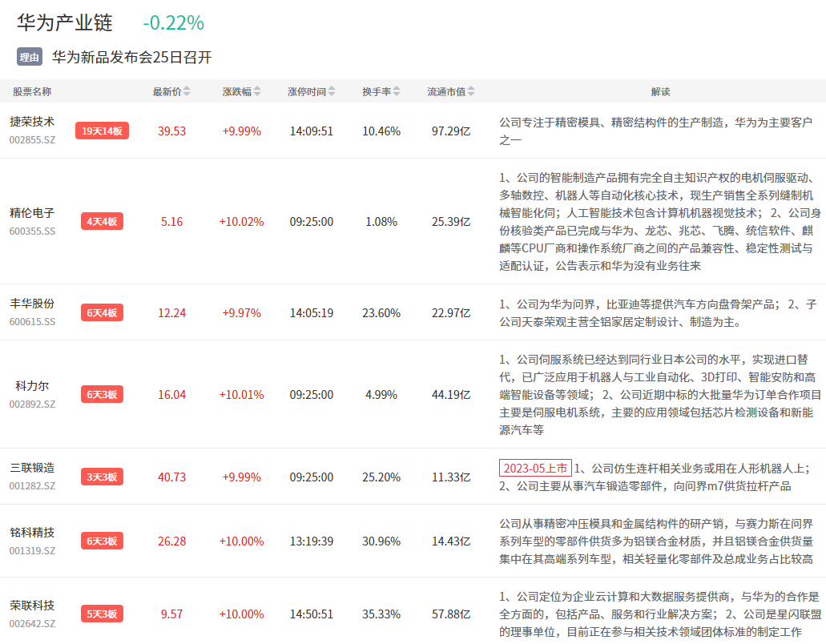Click market cap 25.39亿
This screenshot has height=644, width=826.
pos(451,222)
